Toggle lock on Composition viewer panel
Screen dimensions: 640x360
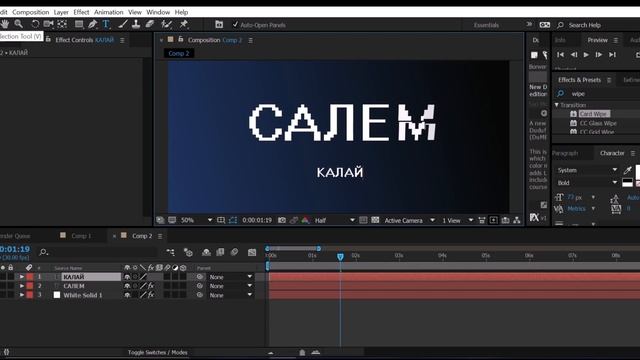180,40
